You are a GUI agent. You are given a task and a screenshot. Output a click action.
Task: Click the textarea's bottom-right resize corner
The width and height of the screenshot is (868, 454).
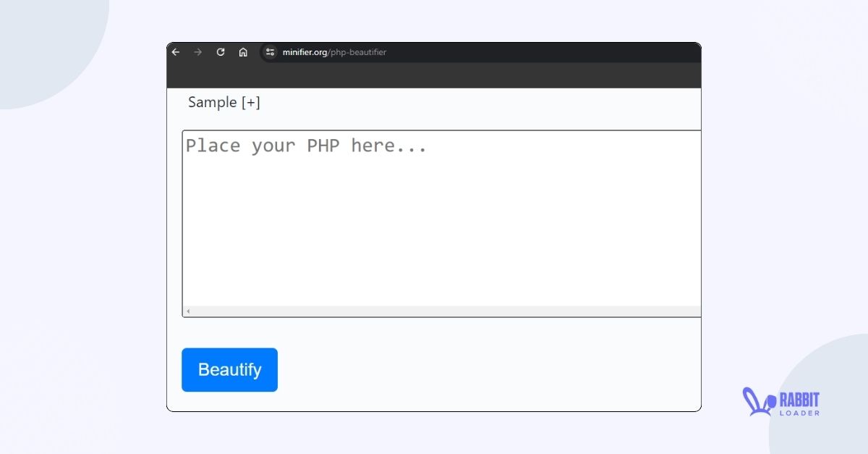tap(697, 311)
